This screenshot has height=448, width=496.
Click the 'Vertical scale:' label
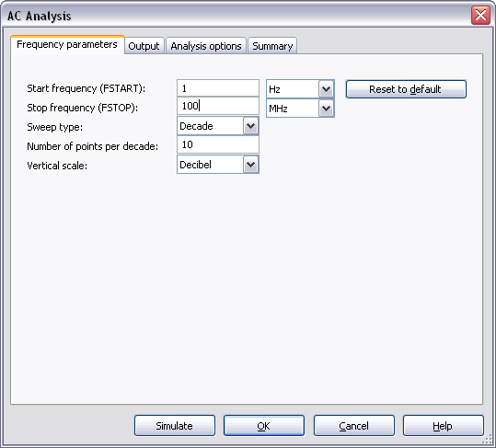pyautogui.click(x=57, y=166)
